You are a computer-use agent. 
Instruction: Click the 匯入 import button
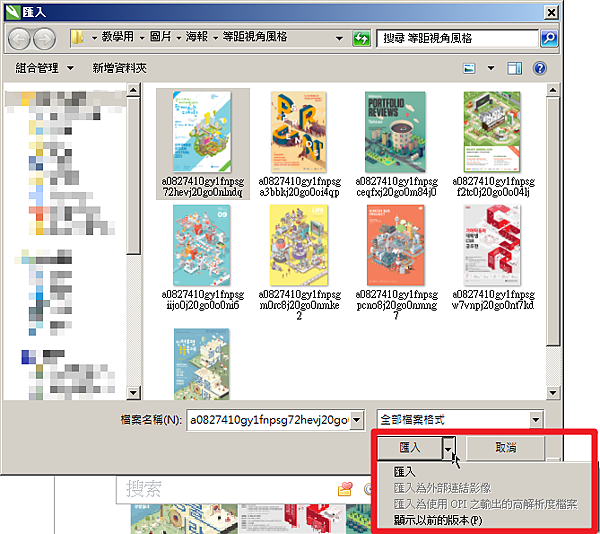point(410,448)
